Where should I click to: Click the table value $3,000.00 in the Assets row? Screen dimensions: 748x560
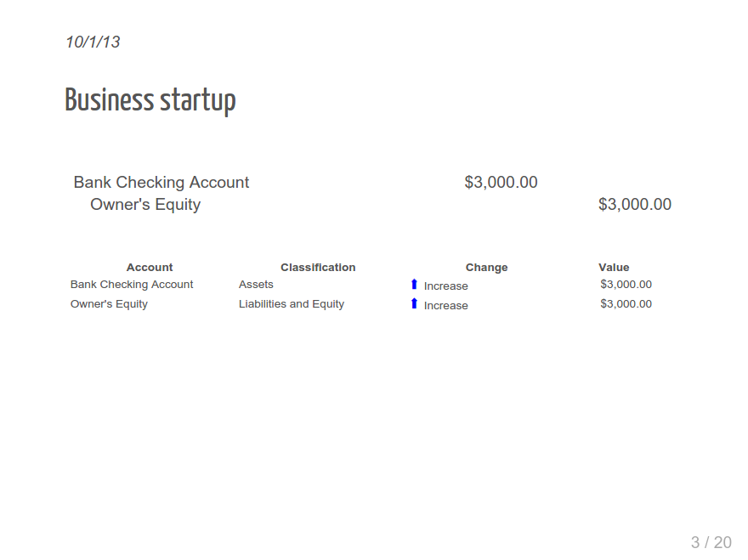click(626, 285)
